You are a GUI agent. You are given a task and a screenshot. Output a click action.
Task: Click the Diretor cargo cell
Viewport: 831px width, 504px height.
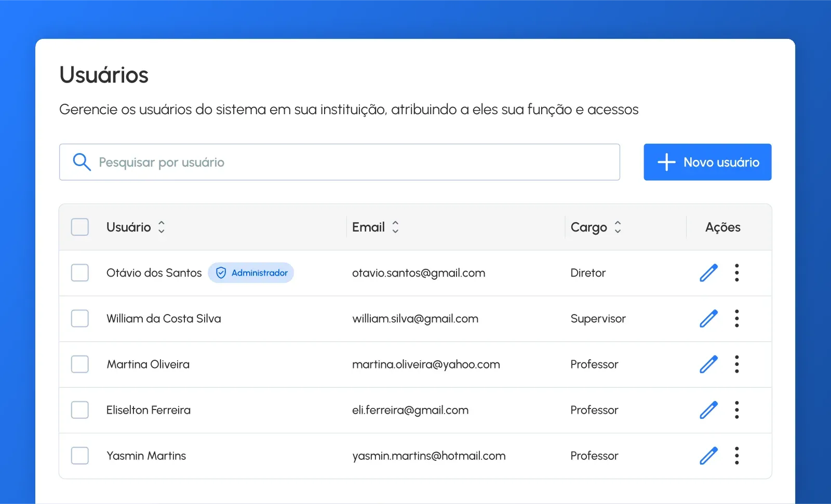click(x=588, y=273)
